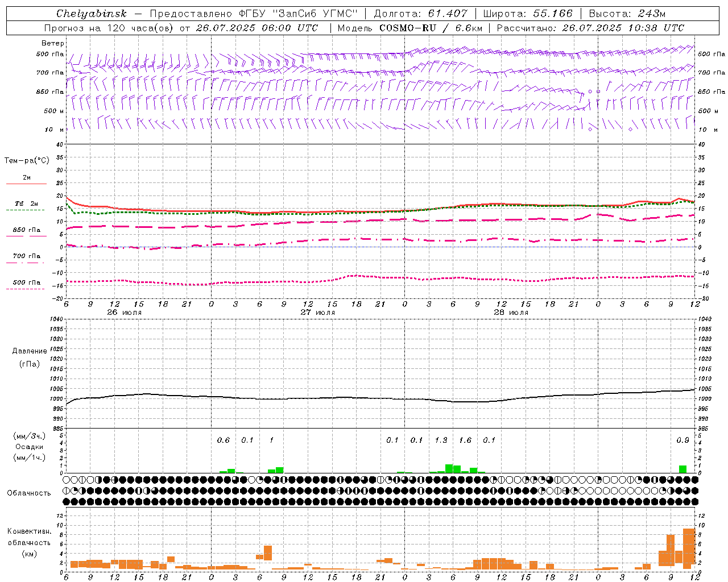The width and height of the screenshot is (728, 582).
Task: Click the Td 2м dew point legend label
Action: click(27, 203)
